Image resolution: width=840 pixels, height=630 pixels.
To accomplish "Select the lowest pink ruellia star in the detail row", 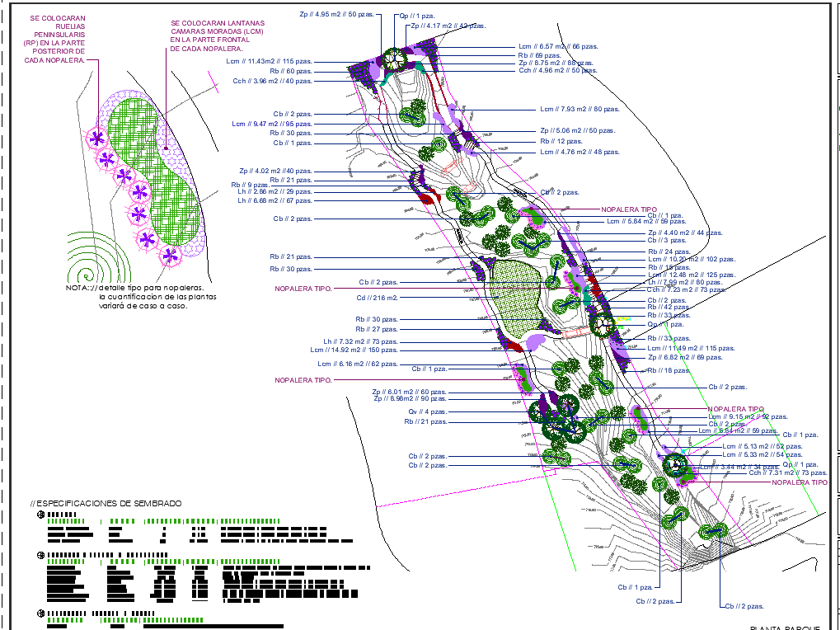I will (171, 255).
